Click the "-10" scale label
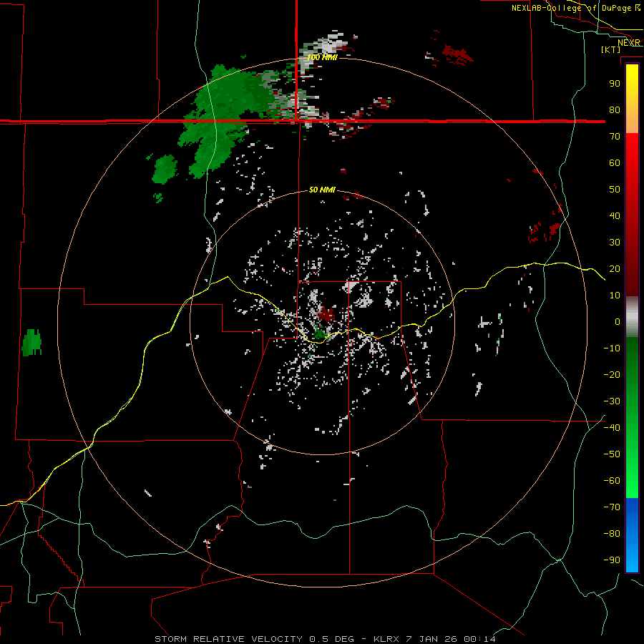Viewport: 644px width, 644px height. [x=612, y=348]
